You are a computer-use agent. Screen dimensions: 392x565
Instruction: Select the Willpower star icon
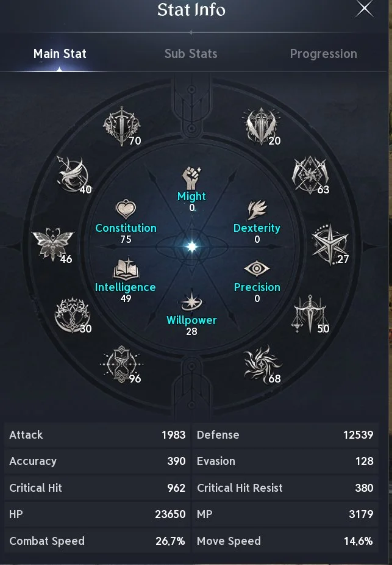click(x=191, y=301)
